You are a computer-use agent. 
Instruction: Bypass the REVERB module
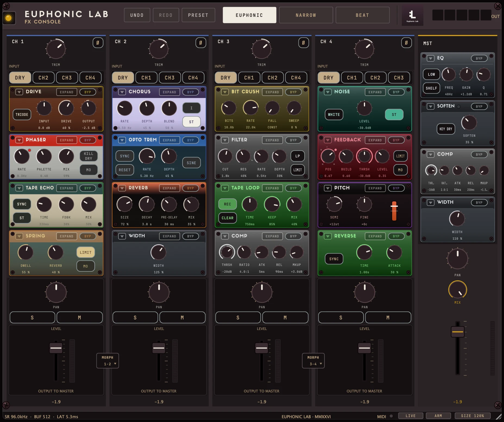coord(190,188)
